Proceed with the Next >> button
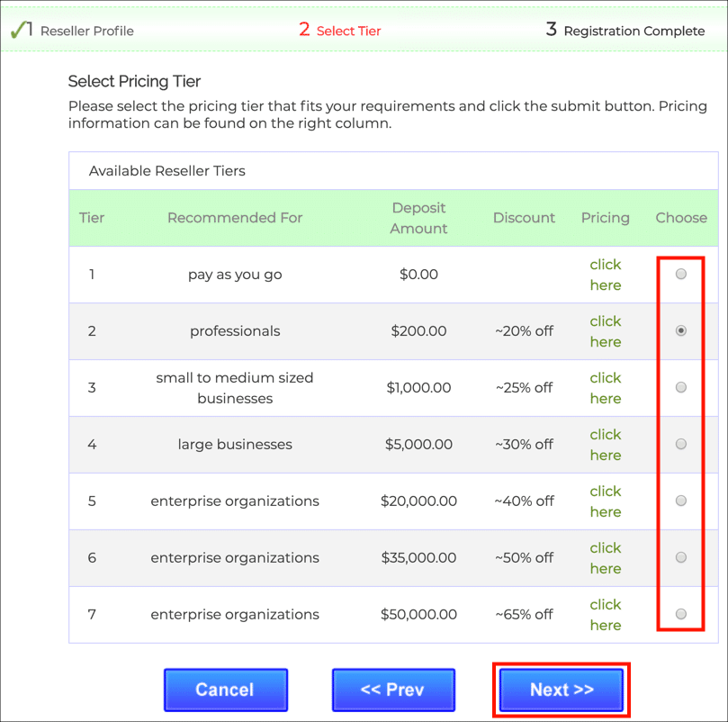Image resolution: width=728 pixels, height=722 pixels. pos(562,690)
